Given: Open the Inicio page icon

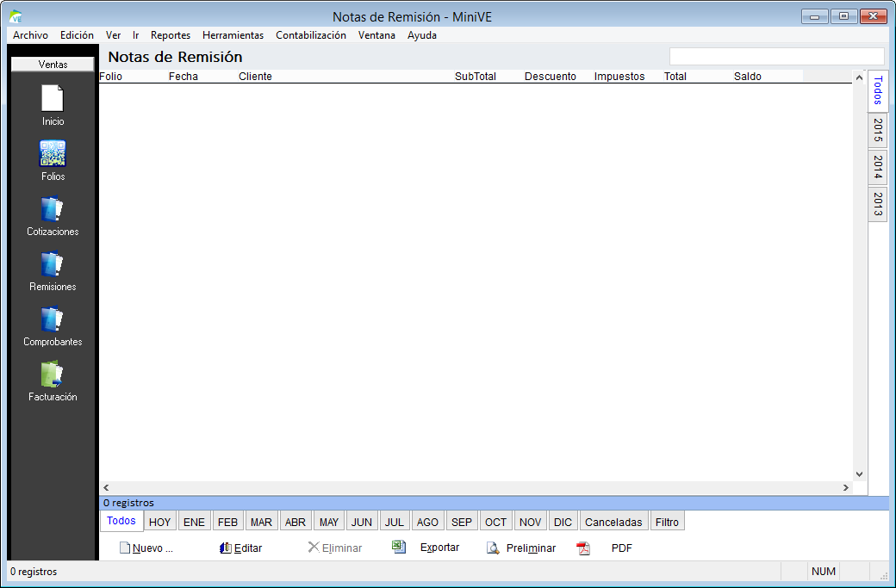Looking at the screenshot, I should point(53,98).
